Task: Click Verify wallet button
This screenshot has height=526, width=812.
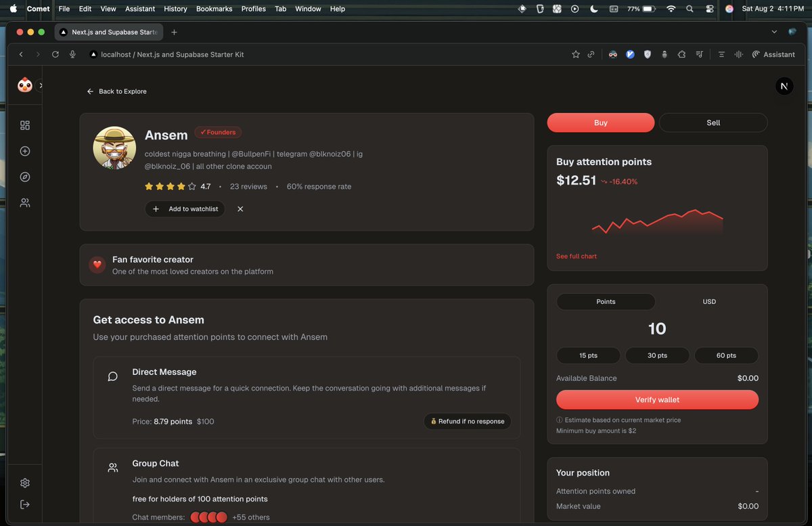Action: click(x=657, y=399)
